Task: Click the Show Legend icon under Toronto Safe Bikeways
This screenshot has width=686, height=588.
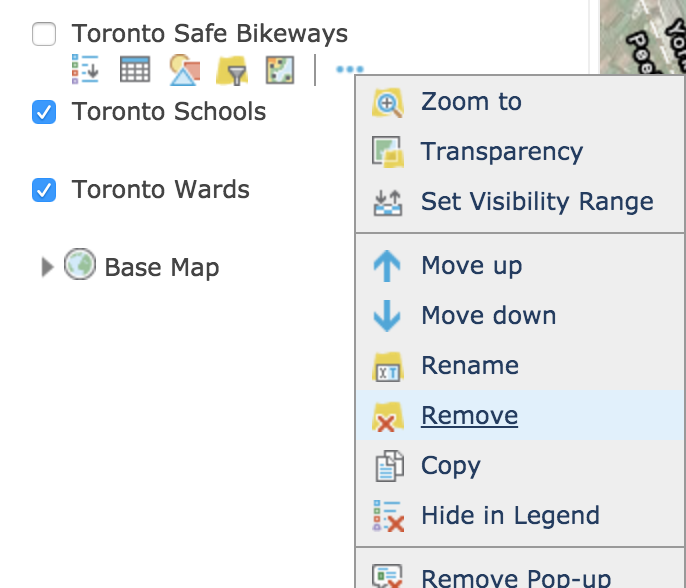Action: [x=85, y=69]
